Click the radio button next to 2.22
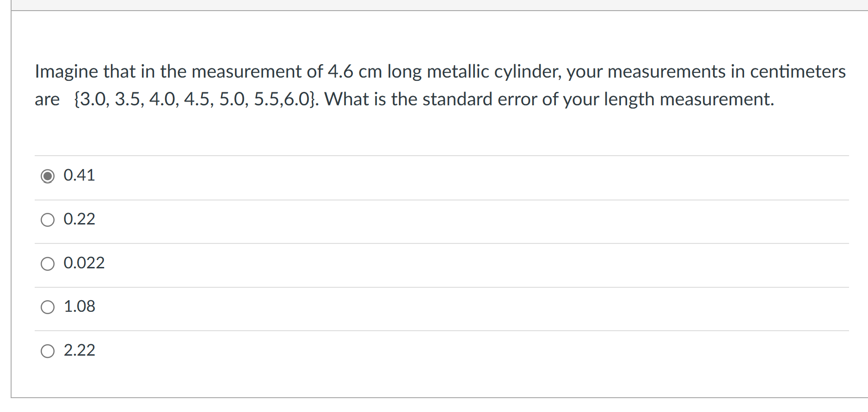 48,350
